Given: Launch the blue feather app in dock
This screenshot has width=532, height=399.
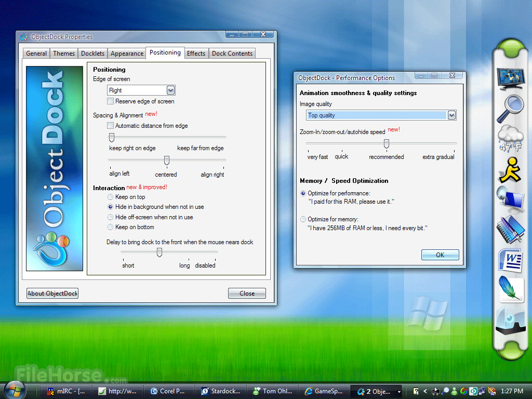Looking at the screenshot, I should [510, 289].
